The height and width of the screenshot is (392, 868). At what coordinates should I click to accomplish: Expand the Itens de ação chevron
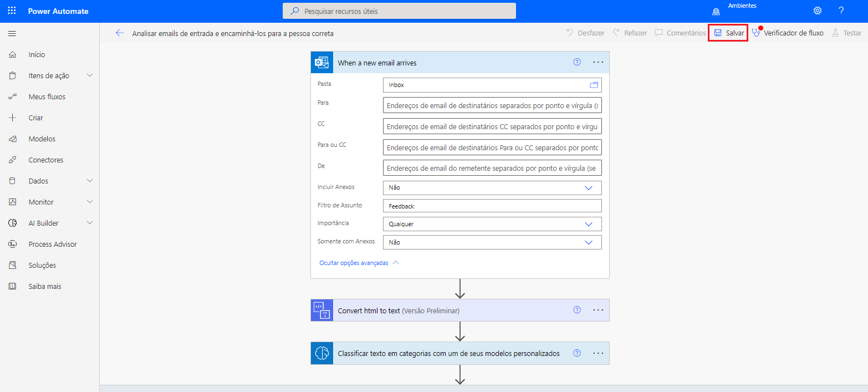[90, 75]
